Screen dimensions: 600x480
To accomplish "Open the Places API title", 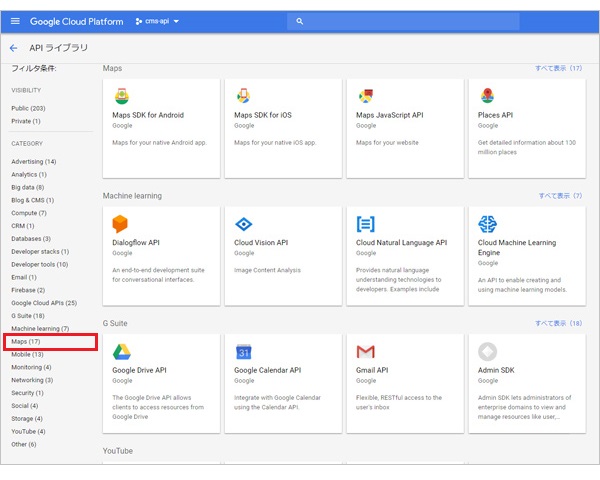I will (x=496, y=115).
